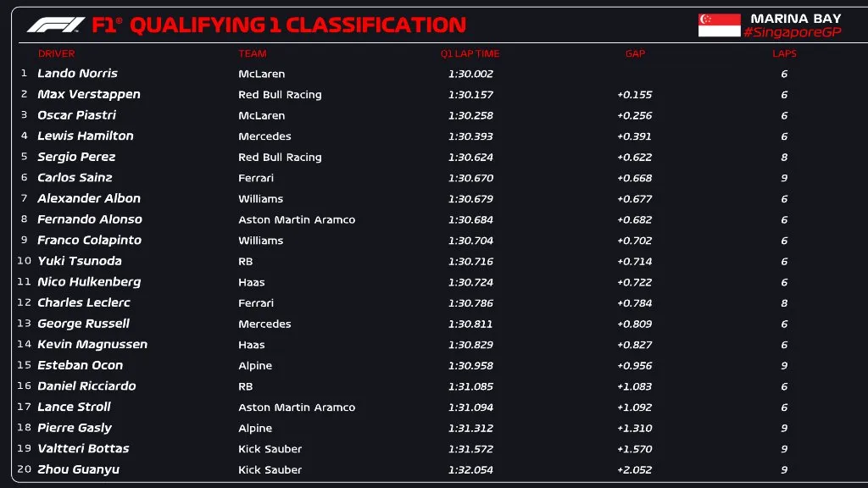The image size is (868, 488).
Task: Click the LAPS column header
Action: (784, 53)
